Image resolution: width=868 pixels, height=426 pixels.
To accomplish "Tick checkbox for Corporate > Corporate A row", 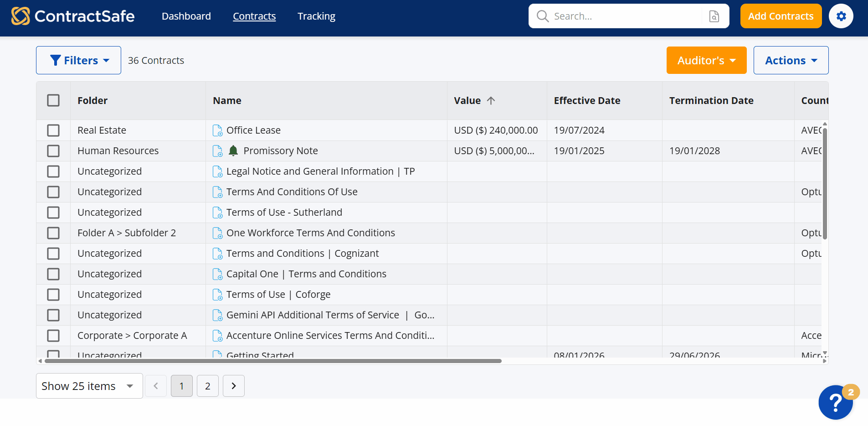I will pyautogui.click(x=53, y=336).
